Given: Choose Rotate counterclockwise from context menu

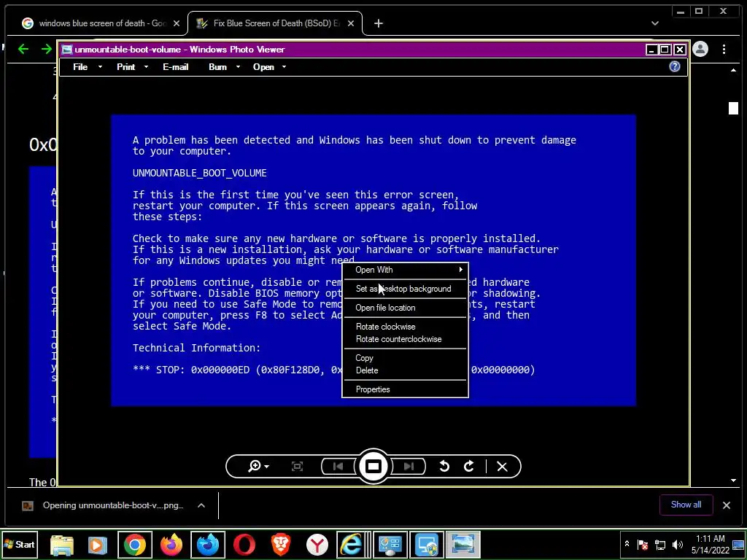Looking at the screenshot, I should point(405,339).
